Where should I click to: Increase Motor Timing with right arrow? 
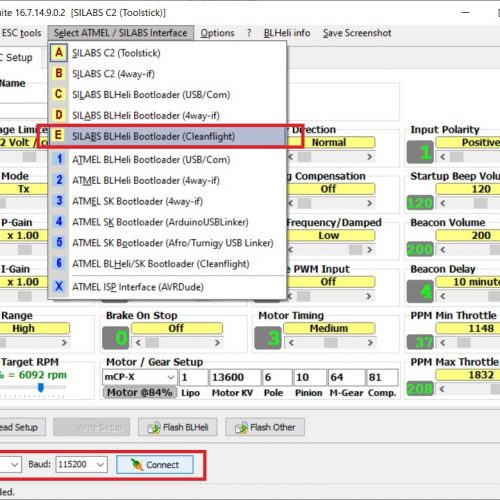click(x=370, y=343)
